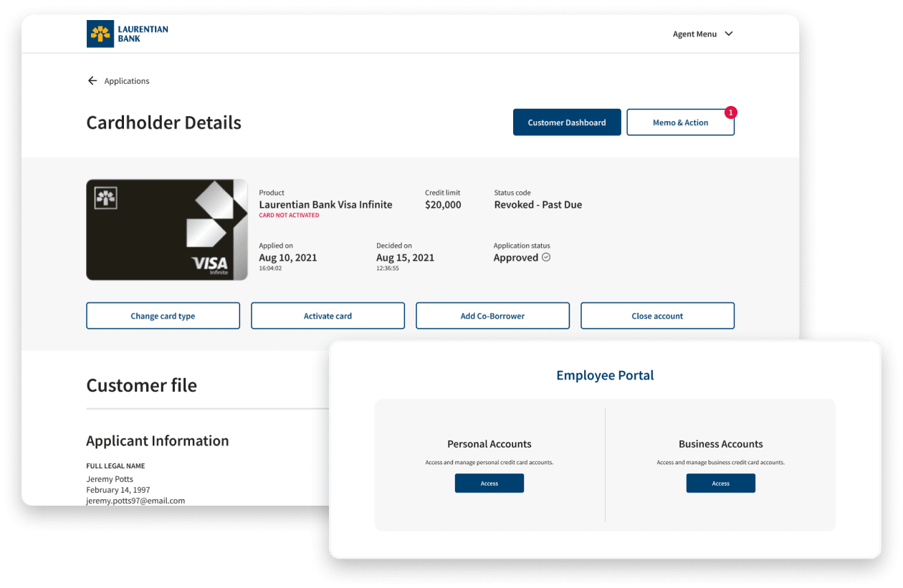
Task: Click the Revoked - Past Due status code
Action: [x=537, y=205]
